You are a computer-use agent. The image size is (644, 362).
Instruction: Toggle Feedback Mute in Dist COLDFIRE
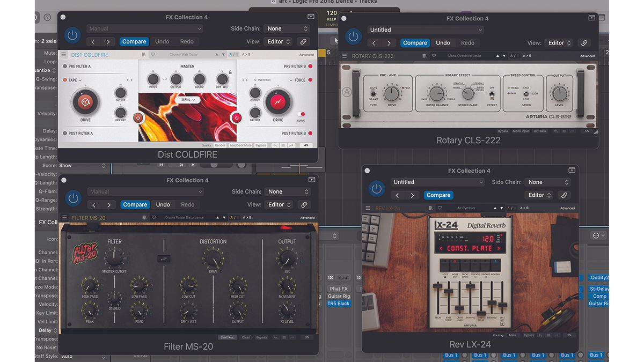click(240, 145)
